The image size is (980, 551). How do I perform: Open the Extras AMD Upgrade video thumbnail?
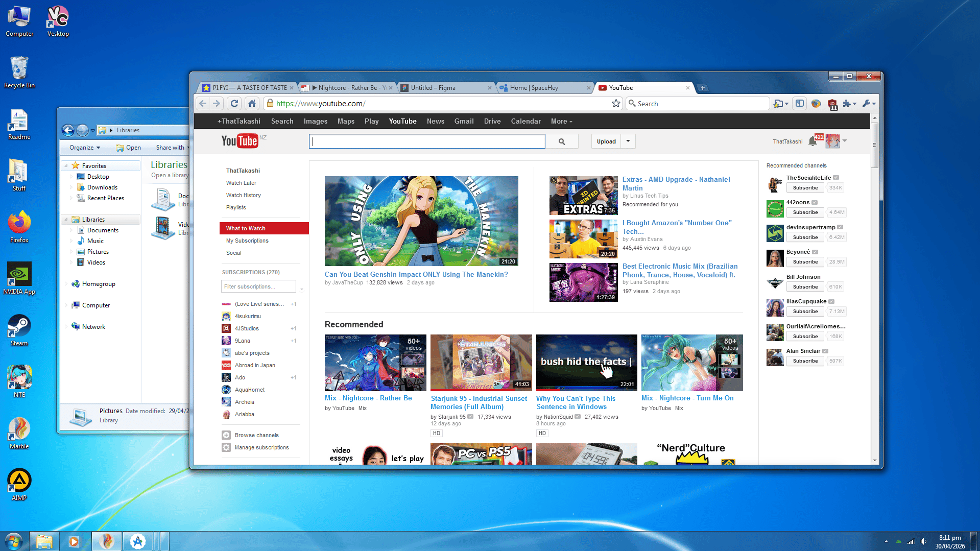pos(584,196)
